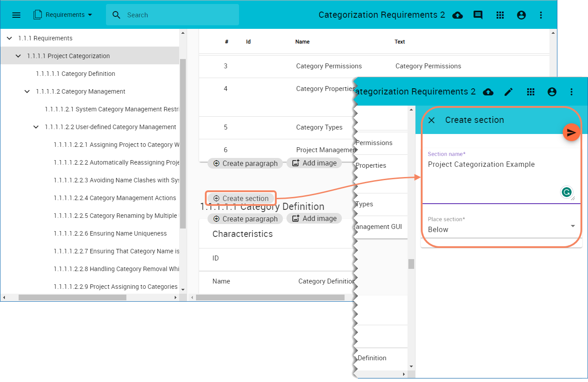This screenshot has width=588, height=382.
Task: Open the hamburger navigation menu
Action: point(16,15)
